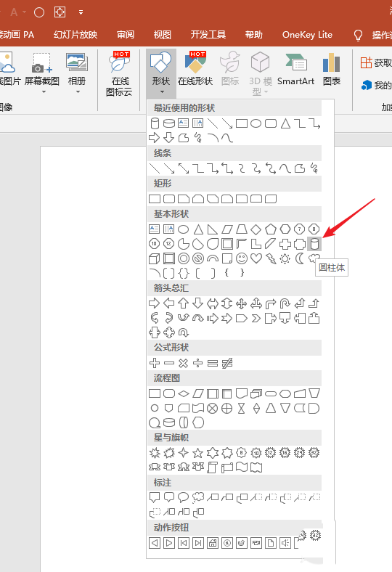The width and height of the screenshot is (392, 572).
Task: Select the Cylinder shape in Basic Shapes
Action: (314, 244)
